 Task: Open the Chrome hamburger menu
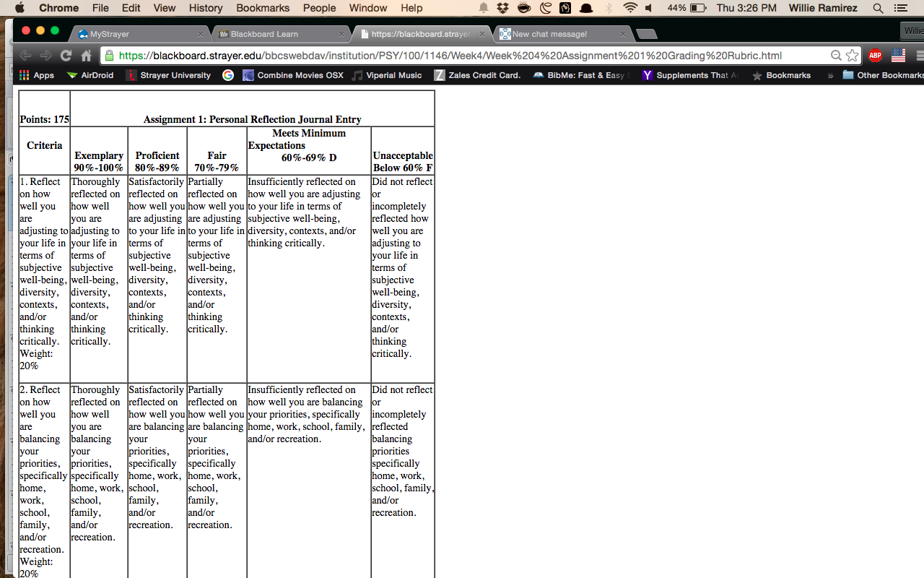(920, 56)
